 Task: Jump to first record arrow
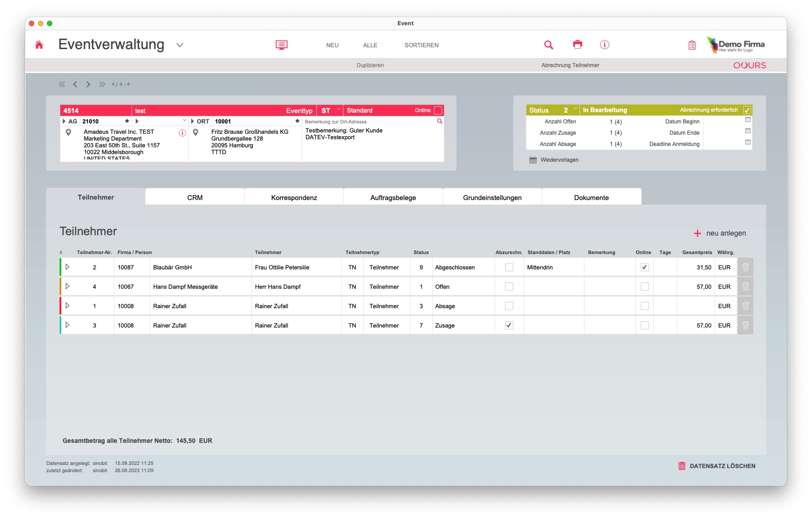pyautogui.click(x=62, y=84)
